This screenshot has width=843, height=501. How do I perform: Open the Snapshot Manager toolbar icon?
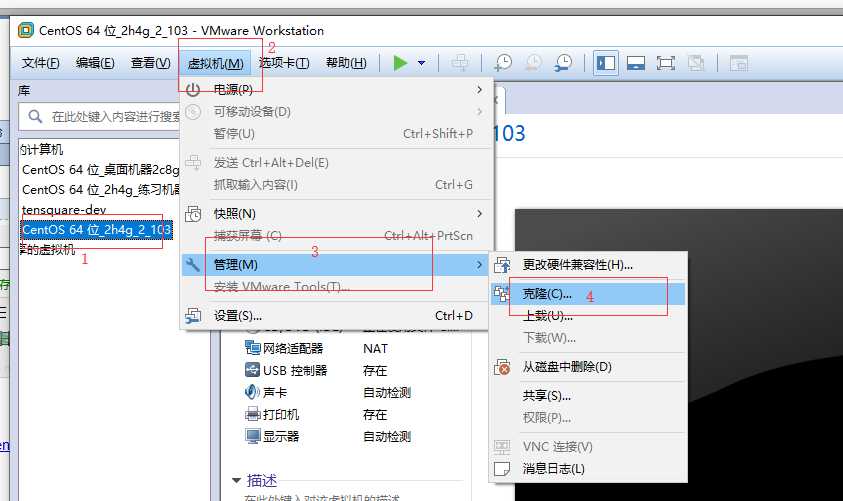tap(563, 63)
